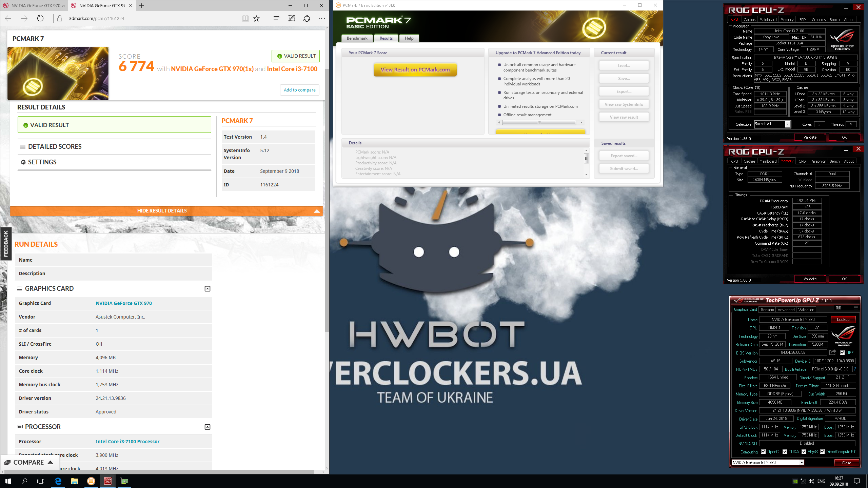Click the Edge browser back arrow

[x=8, y=18]
